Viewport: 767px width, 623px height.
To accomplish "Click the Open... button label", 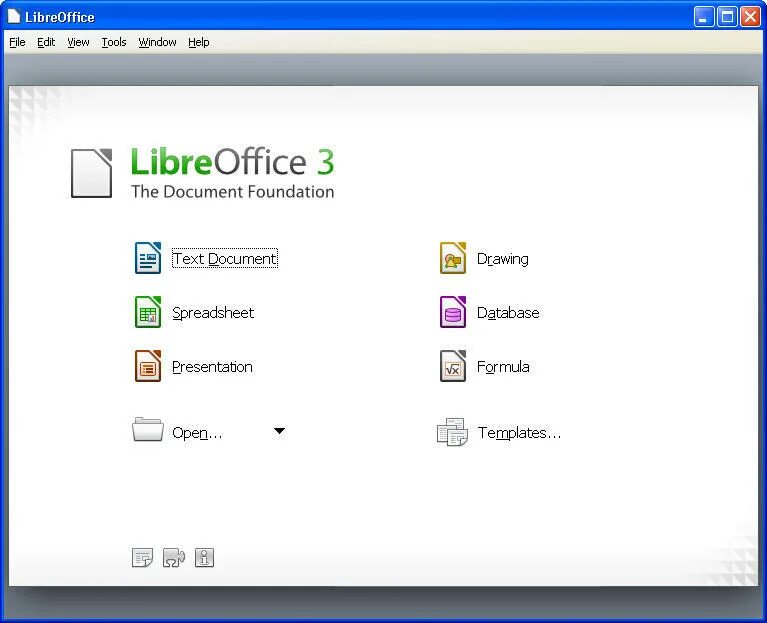I will tap(197, 433).
